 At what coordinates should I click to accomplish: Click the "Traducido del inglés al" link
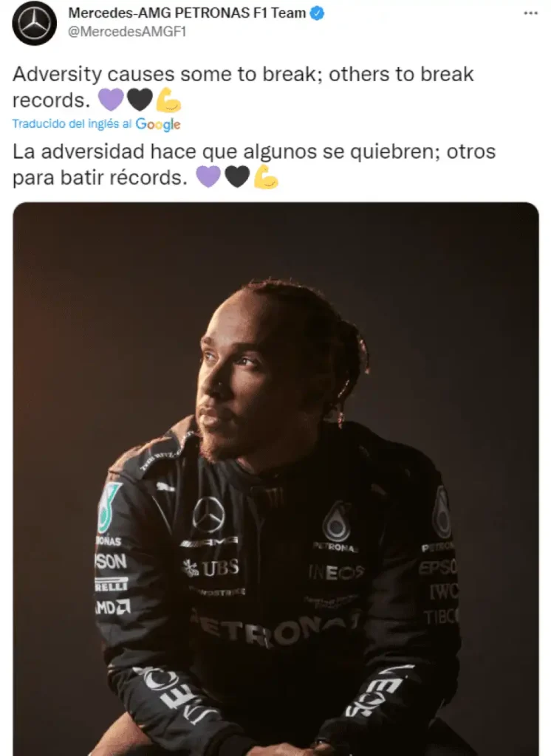(x=72, y=124)
